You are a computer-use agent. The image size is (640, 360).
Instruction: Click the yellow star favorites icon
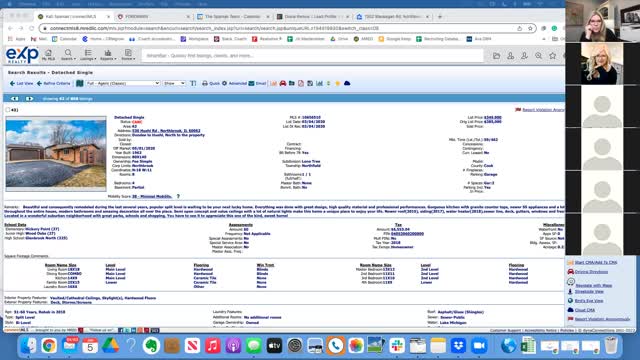pos(338,83)
